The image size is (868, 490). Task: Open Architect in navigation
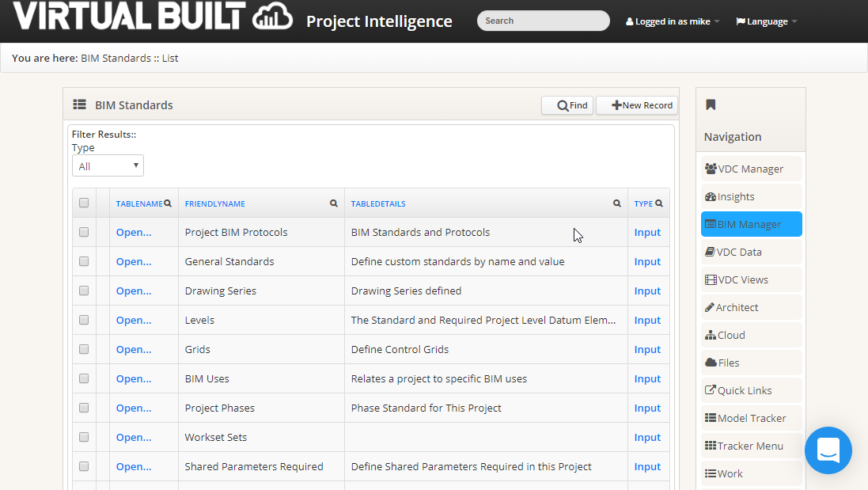pyautogui.click(x=751, y=307)
